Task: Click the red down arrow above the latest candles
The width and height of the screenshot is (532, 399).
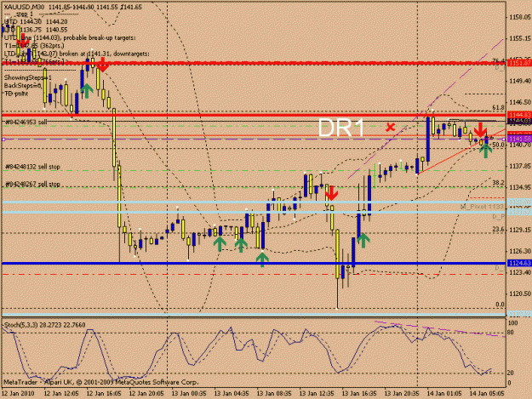Action: click(480, 129)
